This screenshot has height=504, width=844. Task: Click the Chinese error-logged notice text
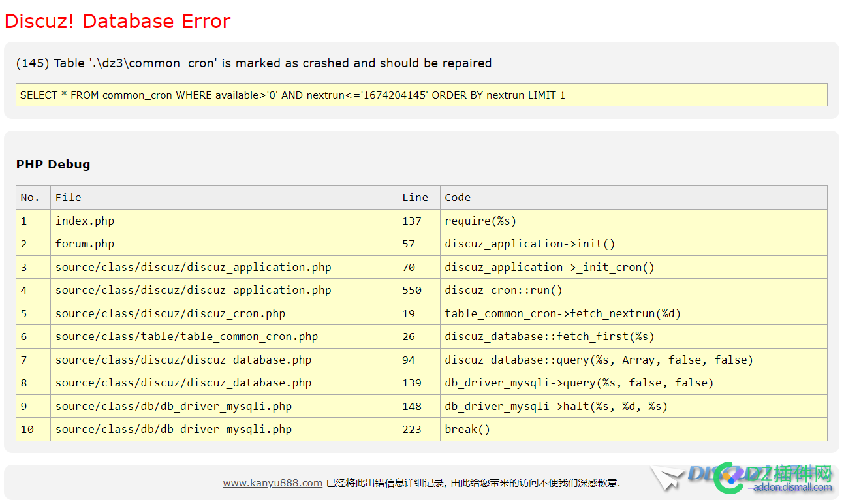[x=473, y=483]
